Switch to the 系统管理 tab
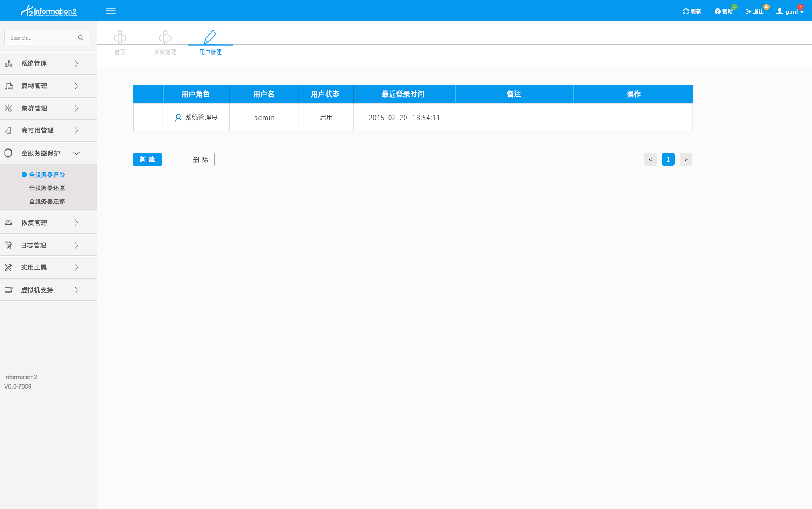The image size is (812, 509). coord(165,42)
